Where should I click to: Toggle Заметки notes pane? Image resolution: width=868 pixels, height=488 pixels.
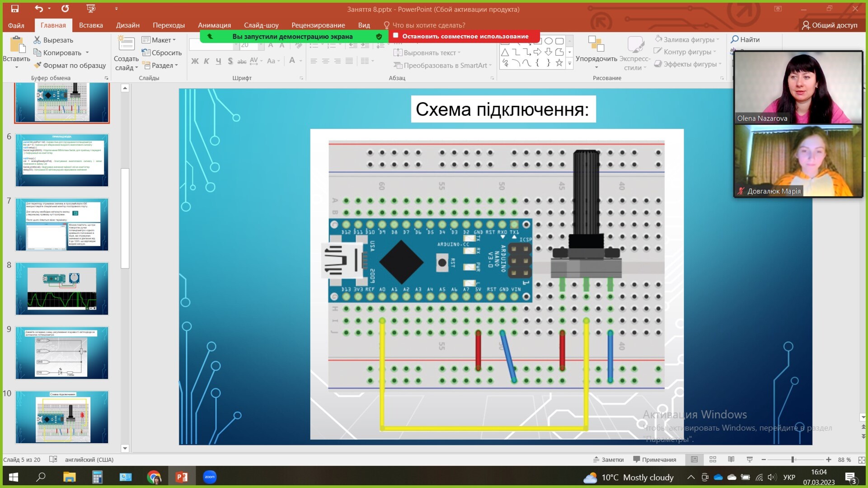tap(608, 460)
